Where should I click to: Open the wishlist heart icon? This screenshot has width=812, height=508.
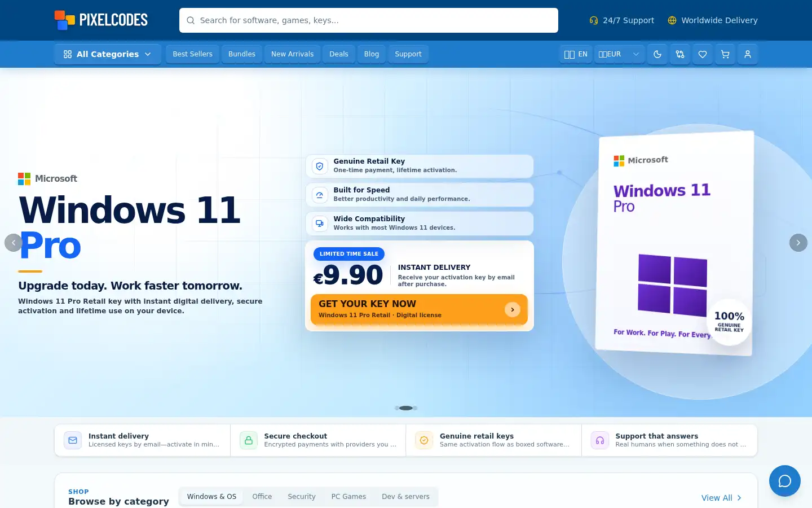pos(703,54)
